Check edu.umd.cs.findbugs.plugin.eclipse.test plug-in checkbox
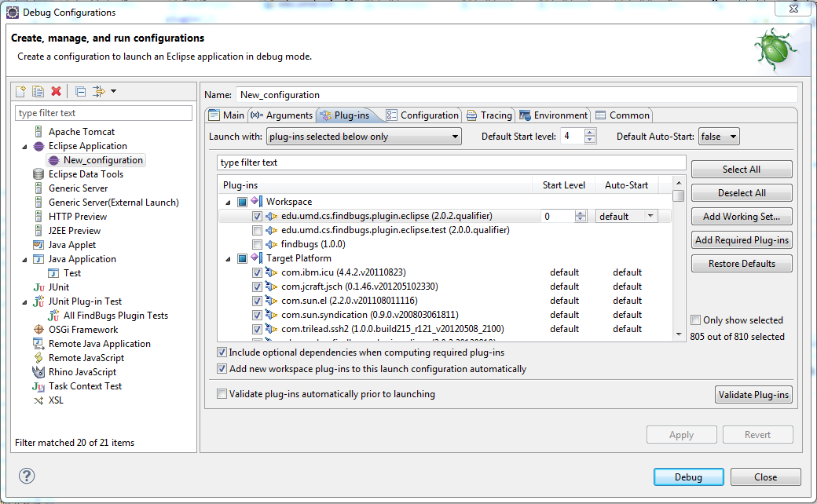The height and width of the screenshot is (504, 817). (257, 230)
